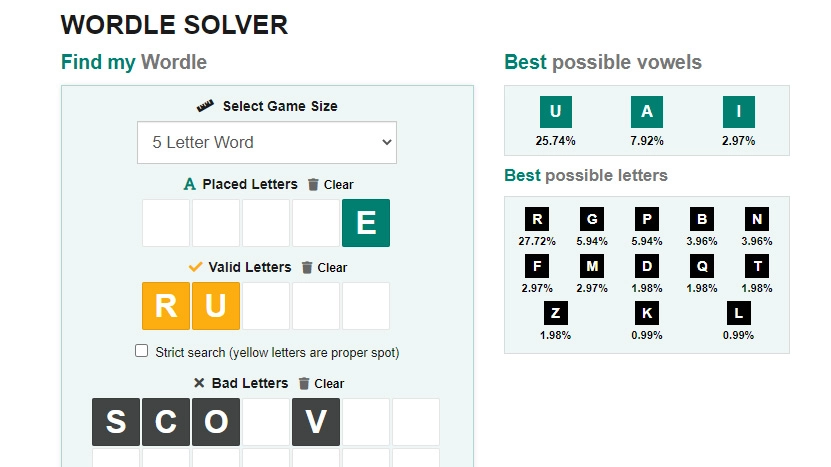Select the U vowel tile

(555, 112)
